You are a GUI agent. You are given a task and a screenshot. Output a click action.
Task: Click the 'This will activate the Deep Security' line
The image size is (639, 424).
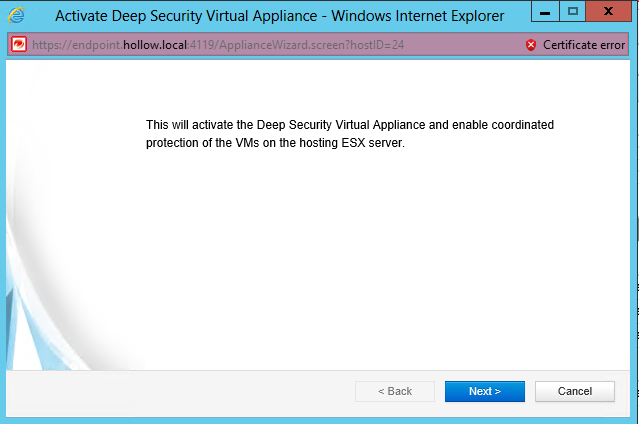(349, 125)
